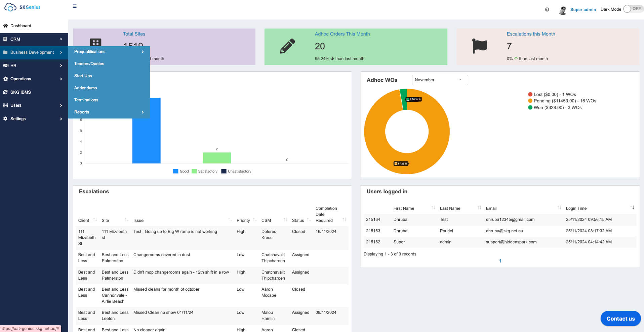Sort Escalations by Issue column arrows
Viewport: 644px width, 332px height.
coord(230,220)
